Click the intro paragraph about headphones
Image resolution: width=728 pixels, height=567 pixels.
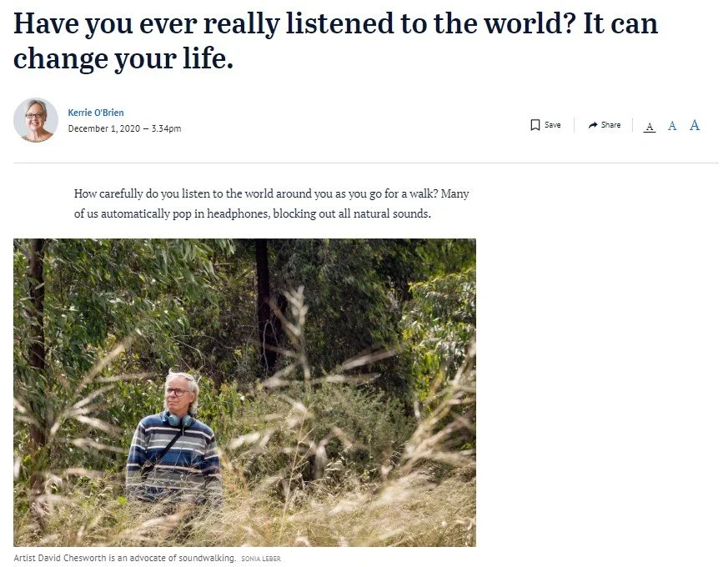pos(272,203)
